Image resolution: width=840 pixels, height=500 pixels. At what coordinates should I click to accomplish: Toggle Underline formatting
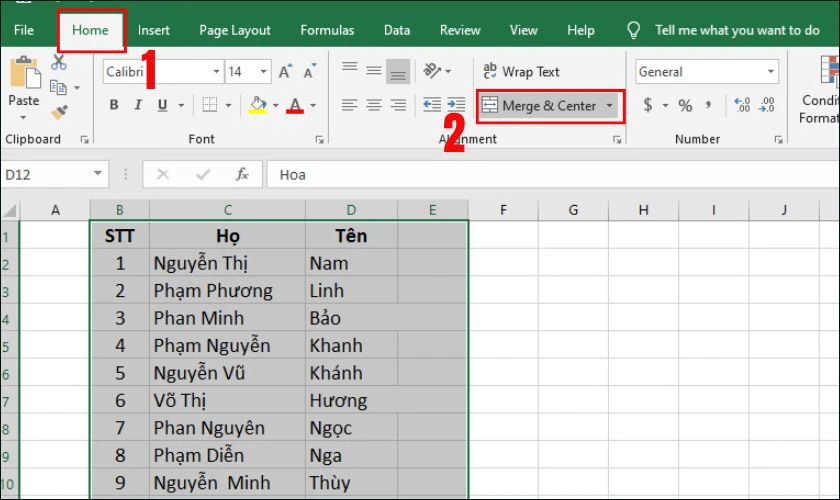click(162, 105)
